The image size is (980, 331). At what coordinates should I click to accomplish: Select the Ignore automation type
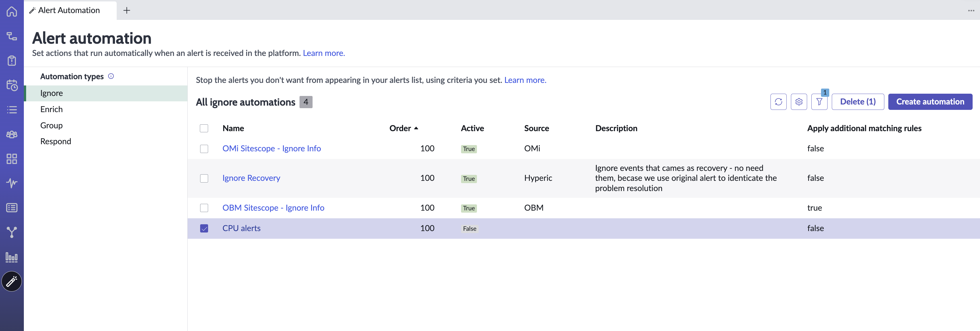[x=106, y=93]
